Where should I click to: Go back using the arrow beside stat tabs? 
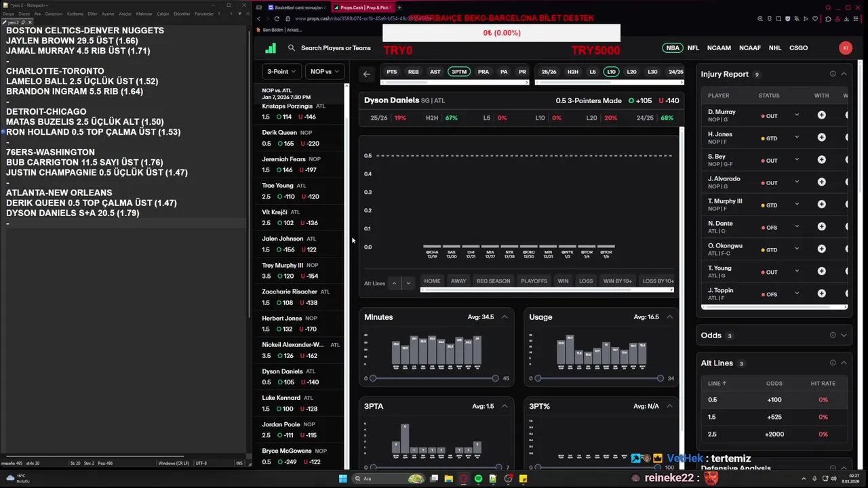coord(367,74)
